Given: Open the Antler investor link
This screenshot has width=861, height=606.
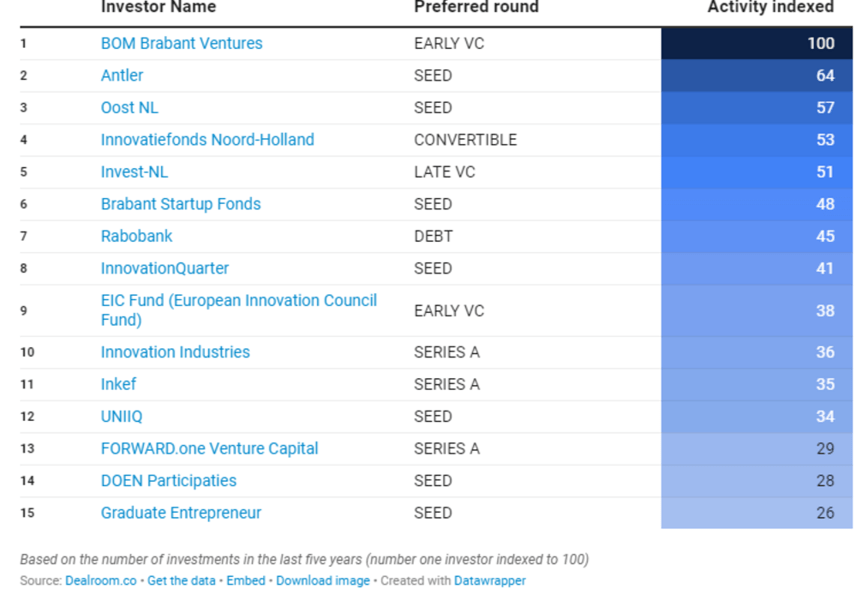Looking at the screenshot, I should tap(122, 76).
